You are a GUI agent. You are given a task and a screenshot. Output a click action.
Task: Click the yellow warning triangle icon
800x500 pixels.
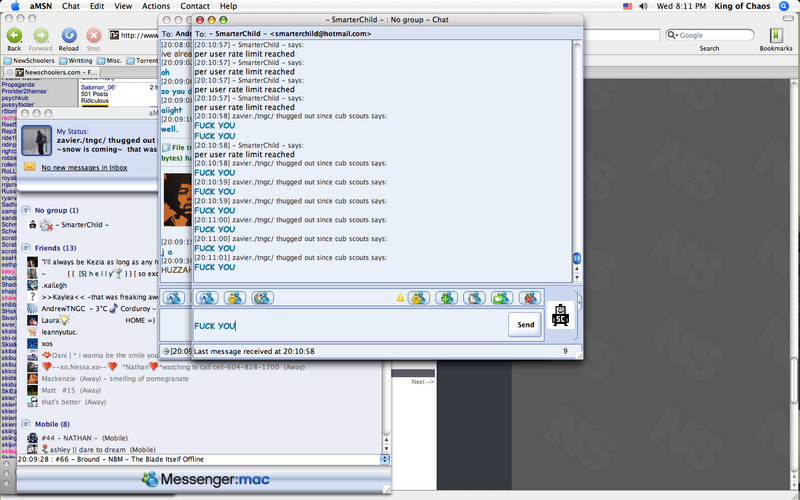click(401, 298)
